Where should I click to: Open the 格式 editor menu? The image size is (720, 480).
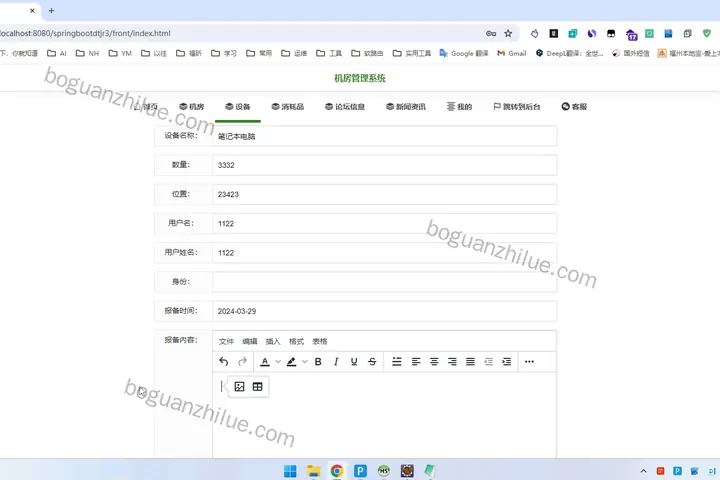(297, 342)
